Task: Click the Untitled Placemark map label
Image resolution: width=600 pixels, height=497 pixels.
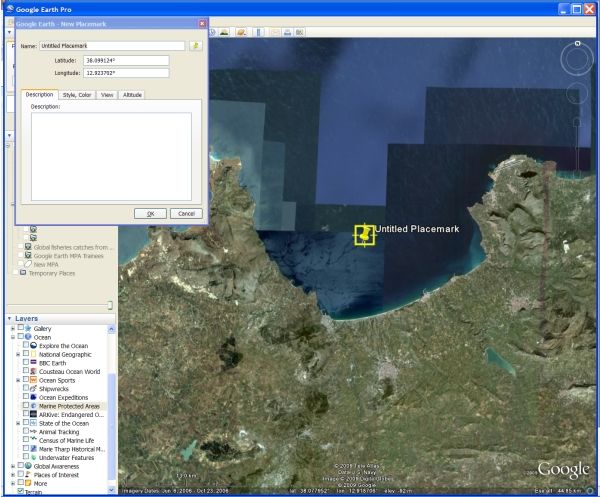Action: point(417,229)
